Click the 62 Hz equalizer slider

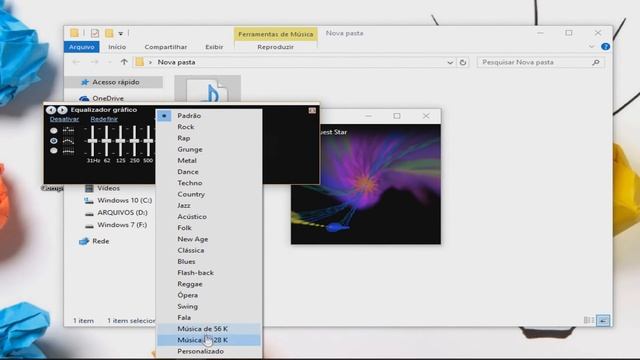coord(107,141)
